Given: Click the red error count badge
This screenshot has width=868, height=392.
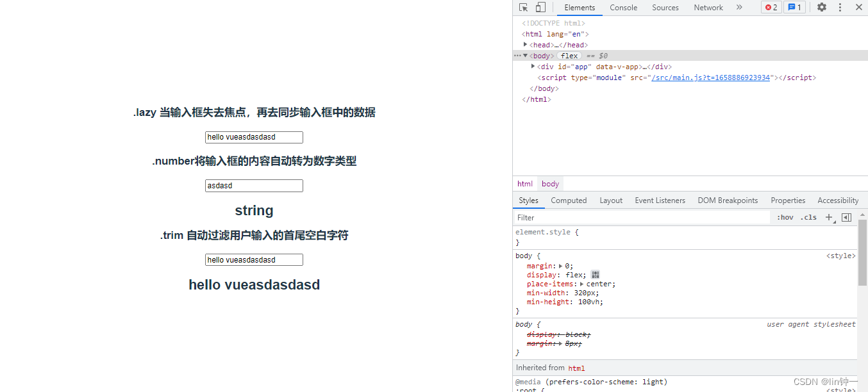Looking at the screenshot, I should coord(771,8).
